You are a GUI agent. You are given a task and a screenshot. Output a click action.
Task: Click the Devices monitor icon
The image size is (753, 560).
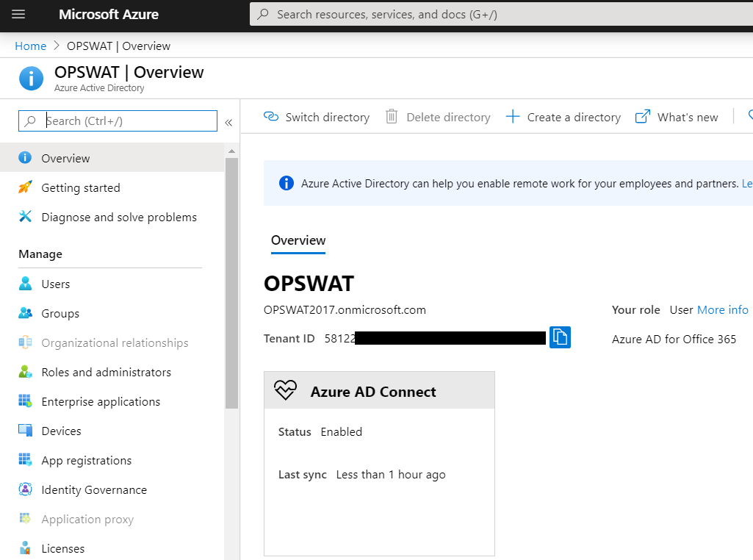point(25,431)
